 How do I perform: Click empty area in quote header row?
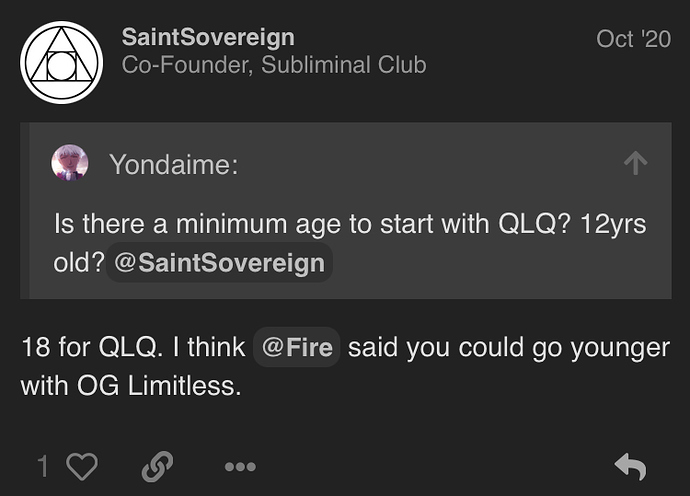coord(429,163)
